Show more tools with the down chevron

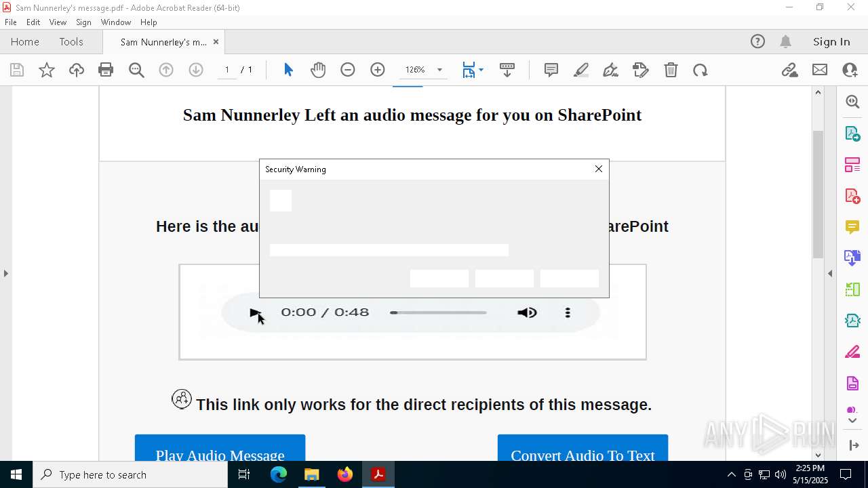coord(852,421)
